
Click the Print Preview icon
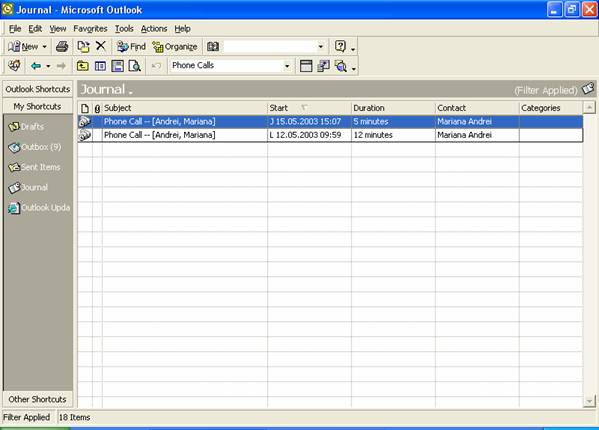coord(134,66)
